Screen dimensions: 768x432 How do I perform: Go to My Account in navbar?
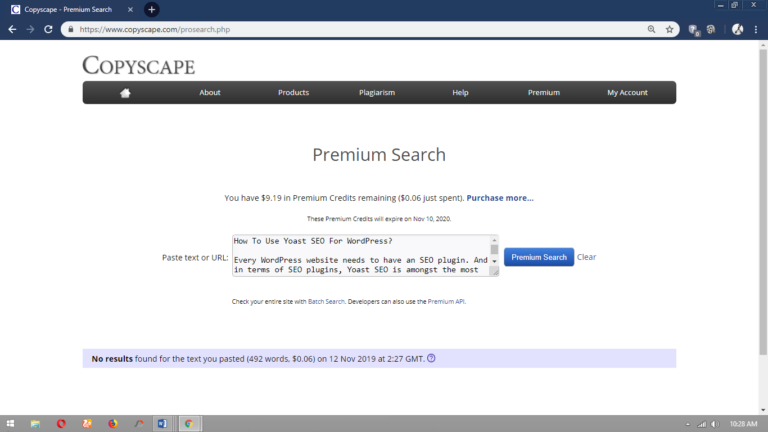coord(627,93)
